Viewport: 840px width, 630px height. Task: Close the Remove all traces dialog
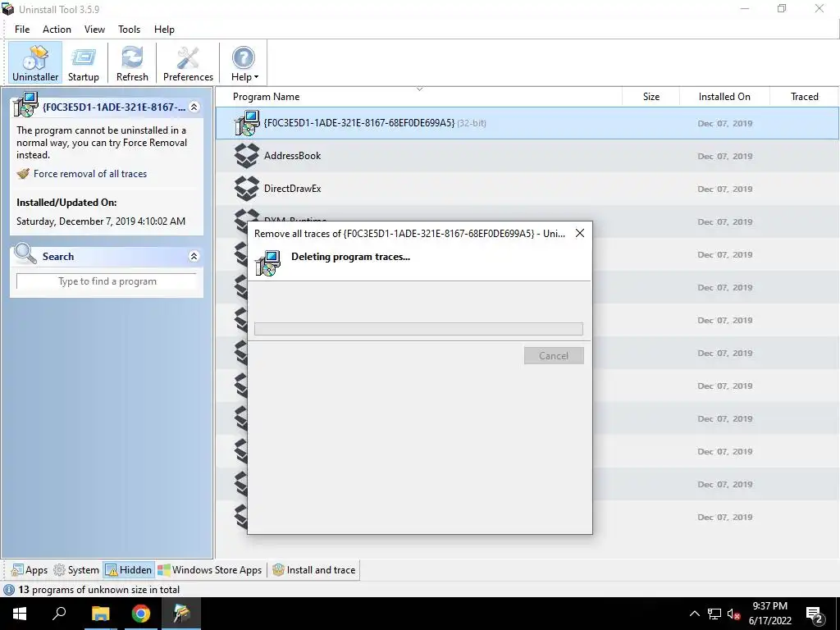580,233
